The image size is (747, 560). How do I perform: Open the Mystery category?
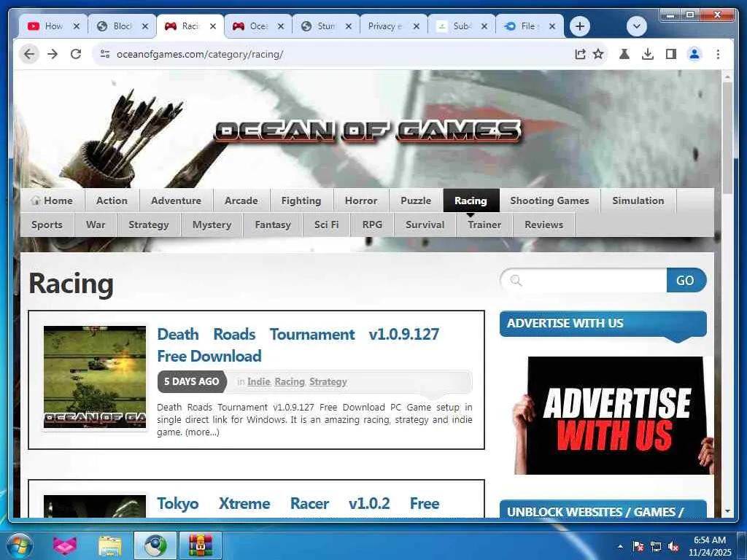(212, 225)
